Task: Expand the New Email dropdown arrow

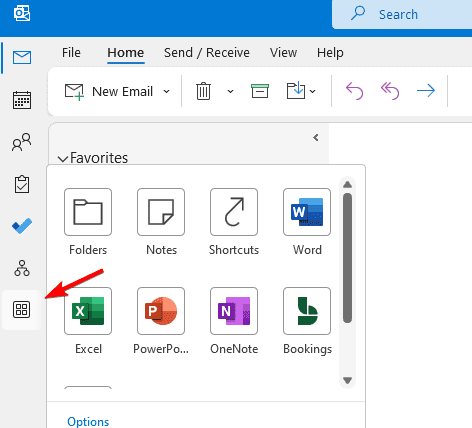Action: click(167, 91)
